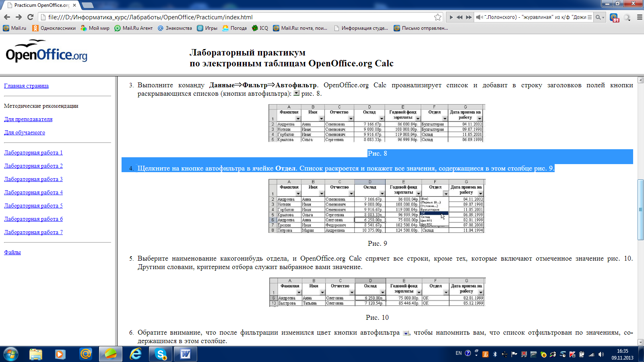Open Mail.Ru Agent taskbar icon
644x362 pixels.
click(85, 354)
